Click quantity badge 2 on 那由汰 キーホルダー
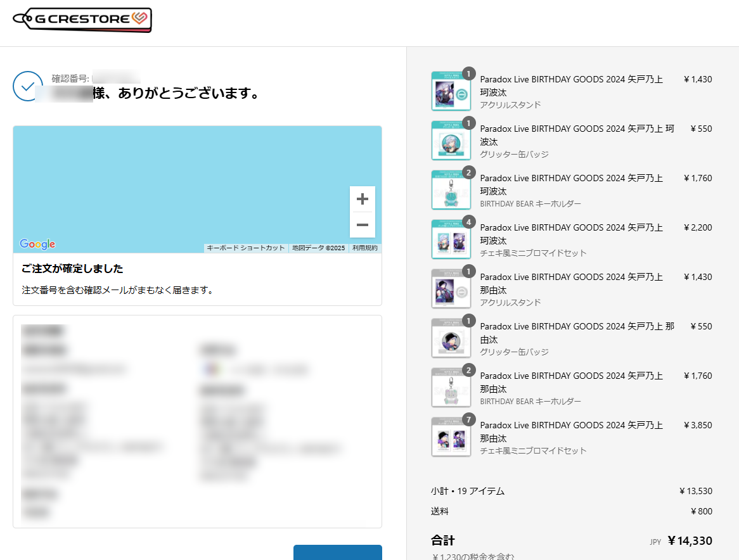 pyautogui.click(x=468, y=370)
